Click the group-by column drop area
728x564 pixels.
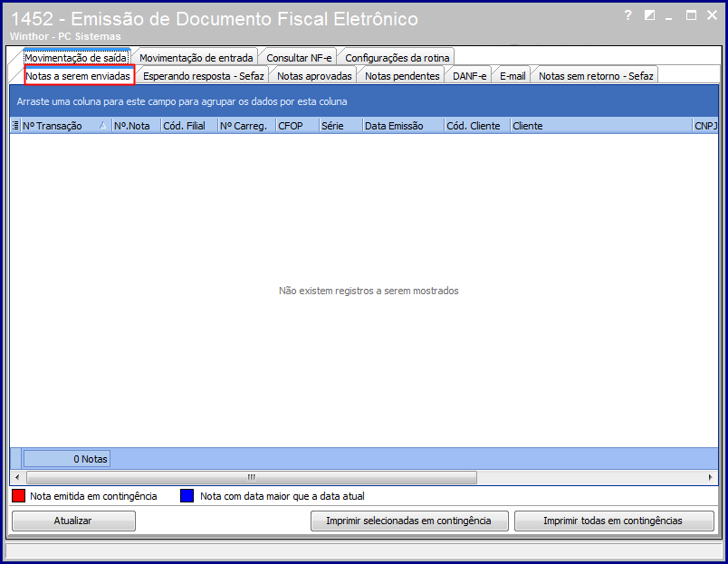pos(364,101)
